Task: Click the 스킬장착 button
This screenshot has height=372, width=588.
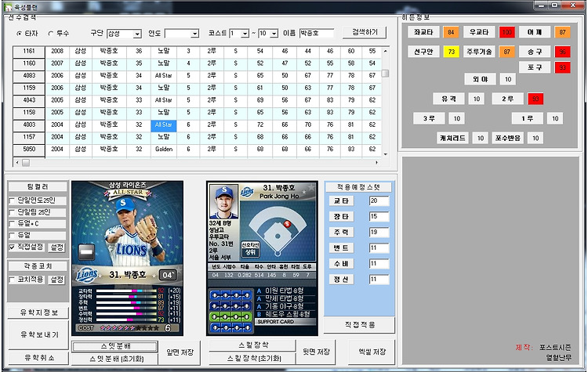Action: tap(252, 345)
